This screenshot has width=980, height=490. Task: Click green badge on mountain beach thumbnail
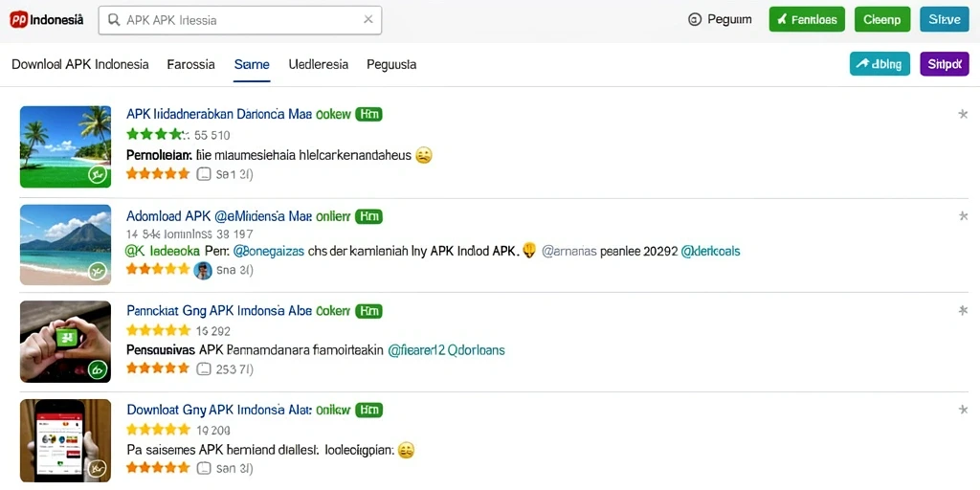97,272
